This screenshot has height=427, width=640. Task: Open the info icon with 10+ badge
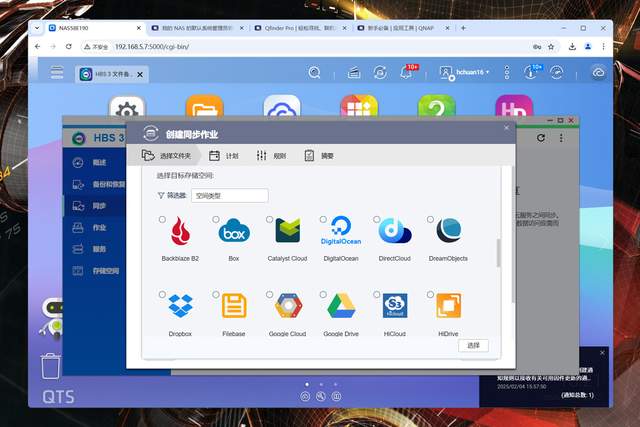(532, 72)
